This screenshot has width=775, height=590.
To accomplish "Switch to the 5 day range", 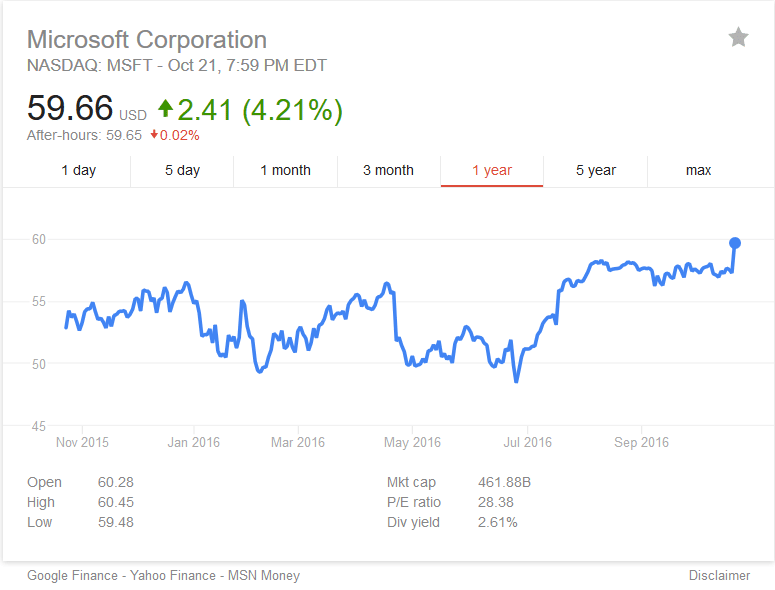I will (182, 170).
